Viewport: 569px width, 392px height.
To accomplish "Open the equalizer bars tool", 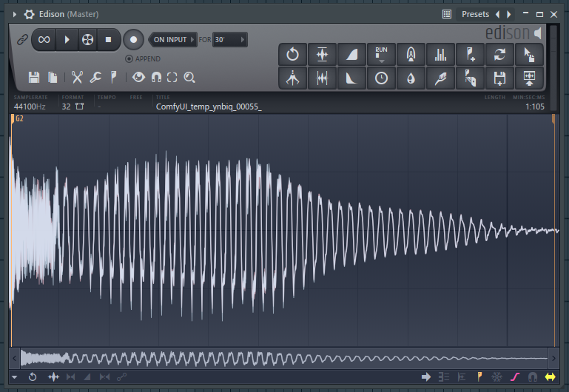I will coord(441,54).
